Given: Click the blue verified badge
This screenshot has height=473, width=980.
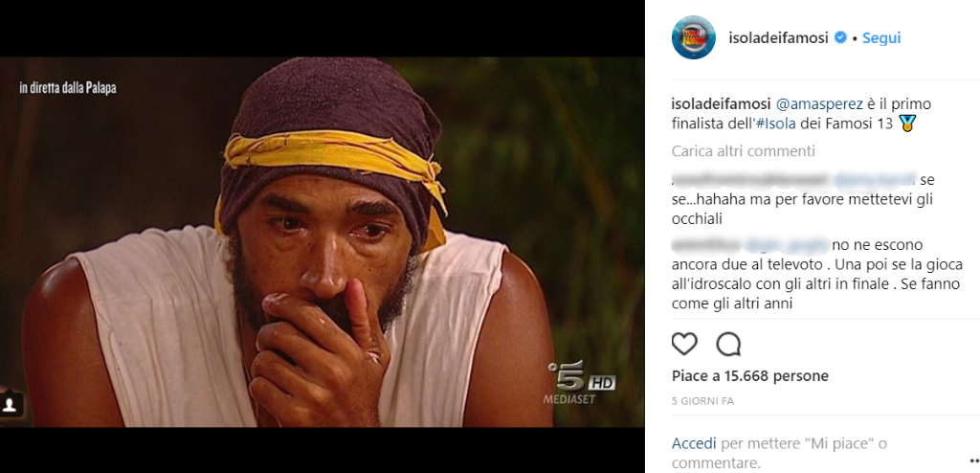Looking at the screenshot, I should [x=841, y=37].
